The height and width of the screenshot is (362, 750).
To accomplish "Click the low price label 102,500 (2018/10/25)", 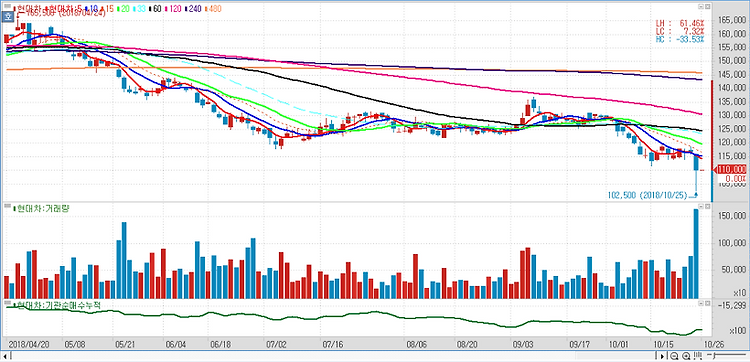I will click(x=648, y=195).
